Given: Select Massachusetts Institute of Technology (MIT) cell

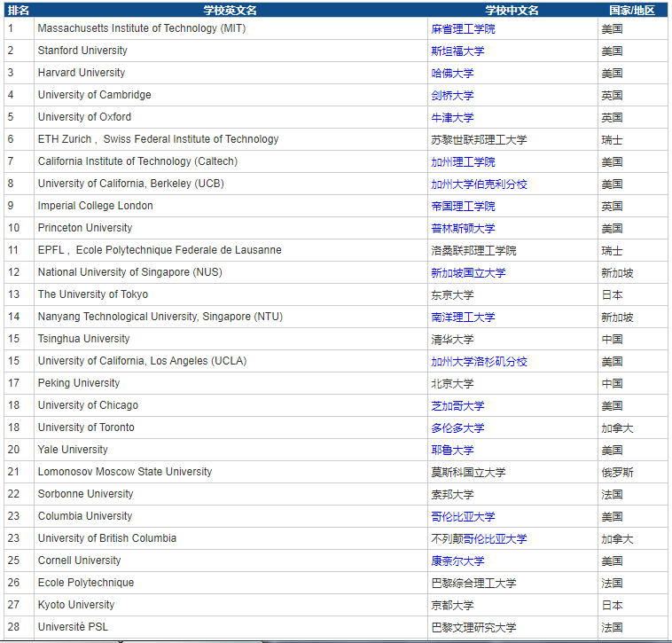Looking at the screenshot, I should click(x=231, y=28).
